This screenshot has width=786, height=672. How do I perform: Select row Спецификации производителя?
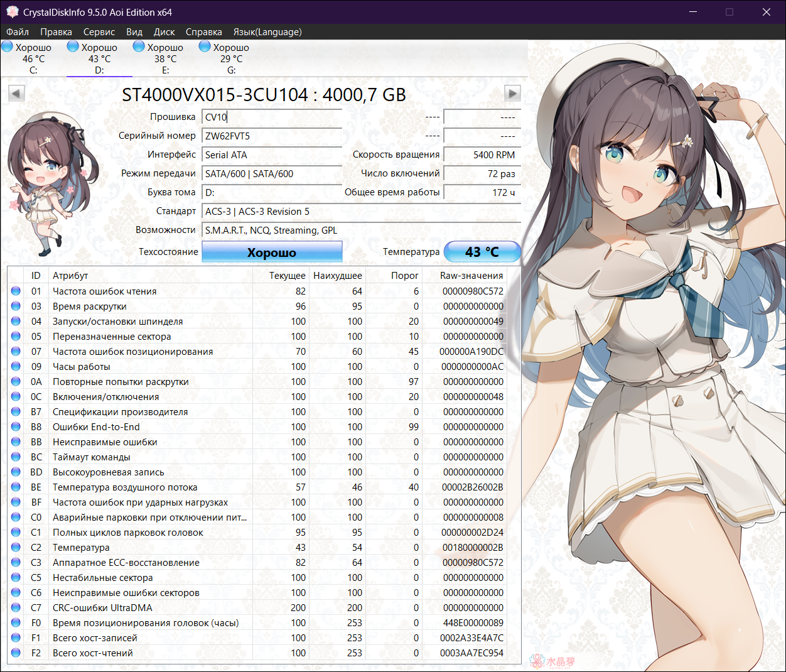coord(257,411)
